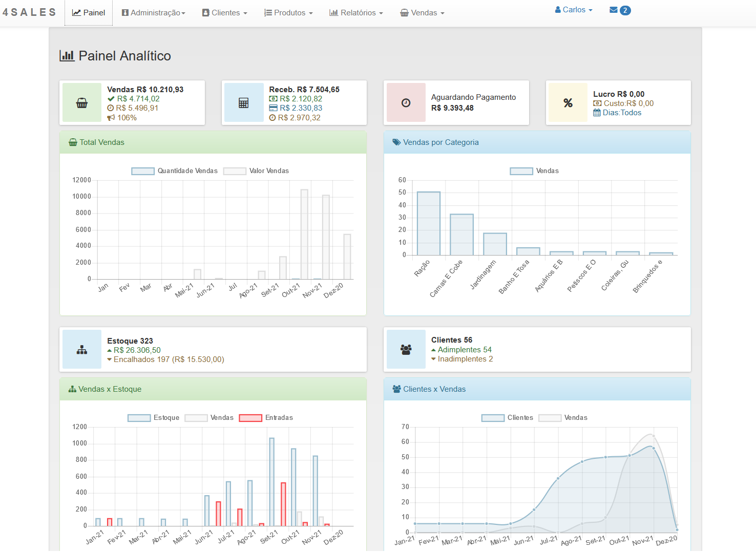756x552 pixels.
Task: Click the Ração bar in category chart
Action: [428, 223]
